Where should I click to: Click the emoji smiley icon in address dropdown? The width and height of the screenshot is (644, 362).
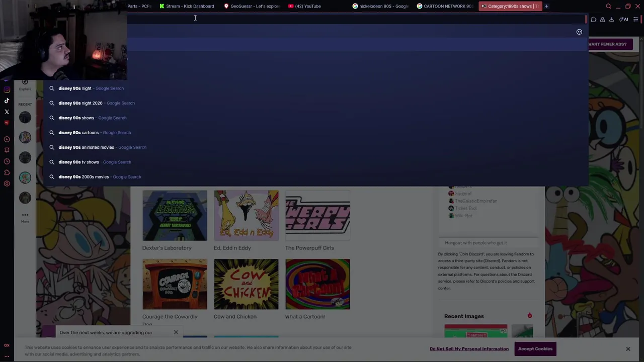click(579, 32)
